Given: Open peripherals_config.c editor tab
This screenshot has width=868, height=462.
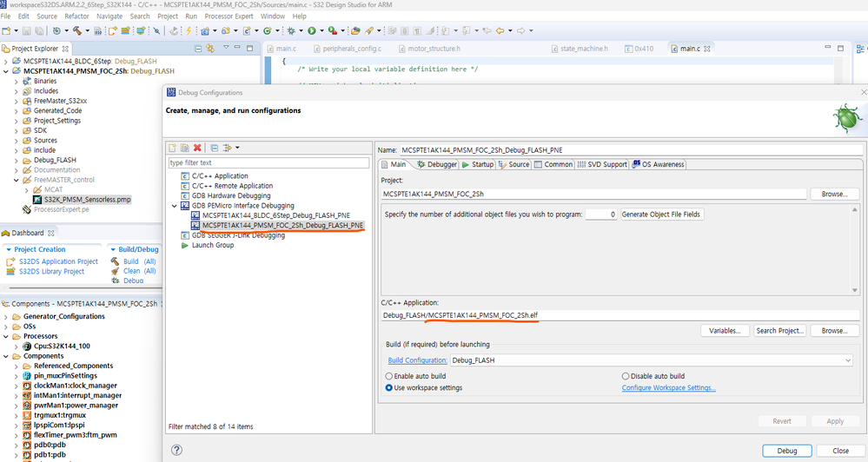Looking at the screenshot, I should point(347,49).
